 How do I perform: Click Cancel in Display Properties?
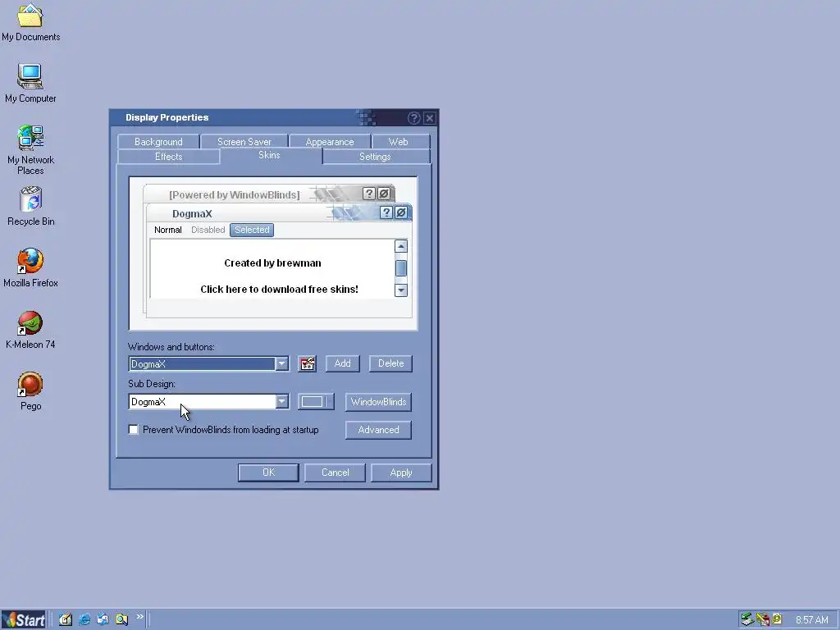[335, 472]
